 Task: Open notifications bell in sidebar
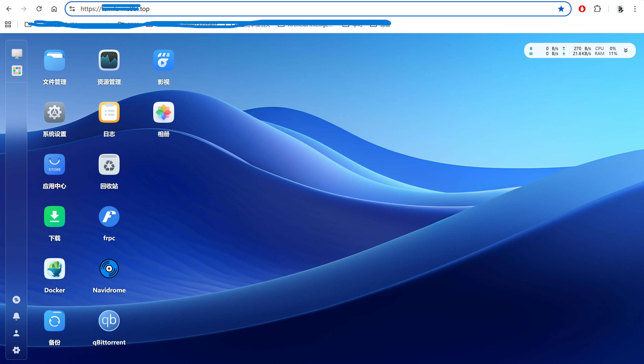coord(16,316)
